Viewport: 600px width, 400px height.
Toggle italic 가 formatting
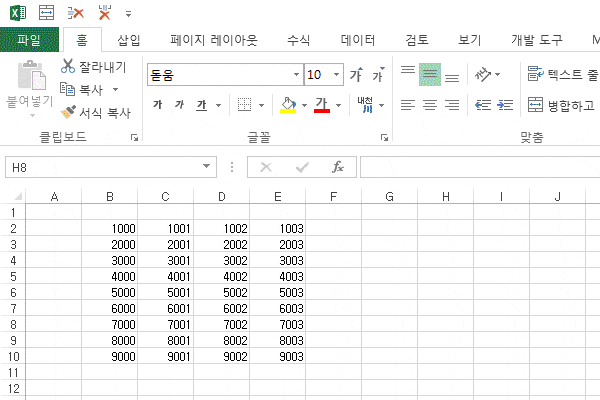tap(179, 105)
